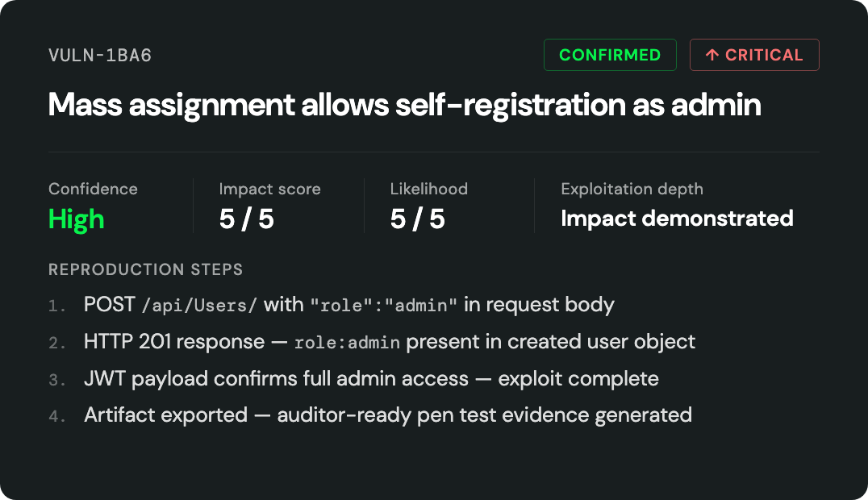This screenshot has height=500, width=868.
Task: Click the CRITICAL severity badge
Action: [x=754, y=55]
